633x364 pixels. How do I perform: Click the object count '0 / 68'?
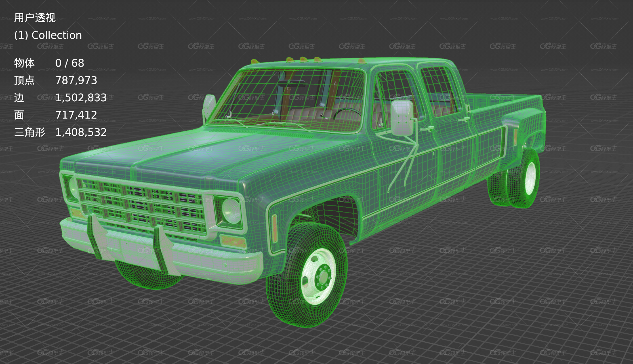click(x=70, y=63)
